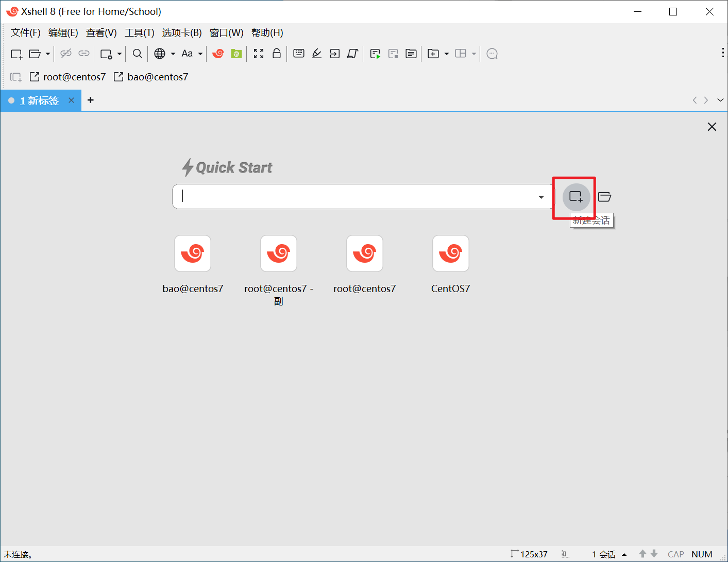Open the root@centos7 - 副 session tile
The width and height of the screenshot is (728, 562).
[x=279, y=253]
